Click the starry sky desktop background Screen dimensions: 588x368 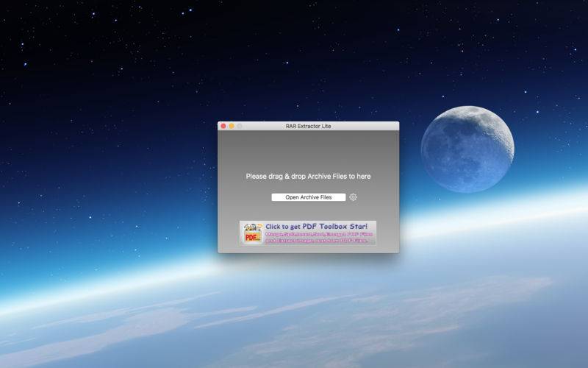click(112, 75)
